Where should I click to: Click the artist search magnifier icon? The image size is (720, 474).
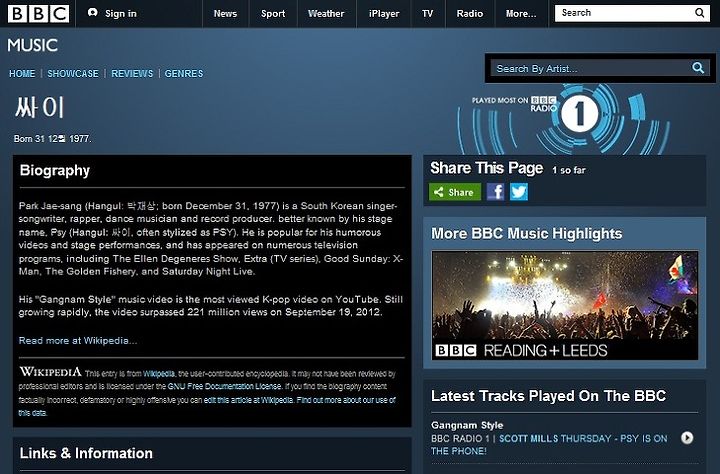(x=698, y=68)
